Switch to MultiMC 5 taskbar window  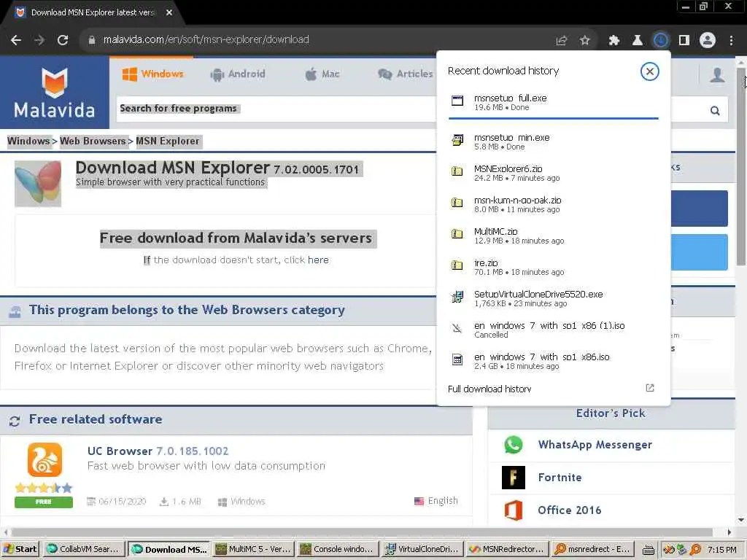[x=253, y=549]
